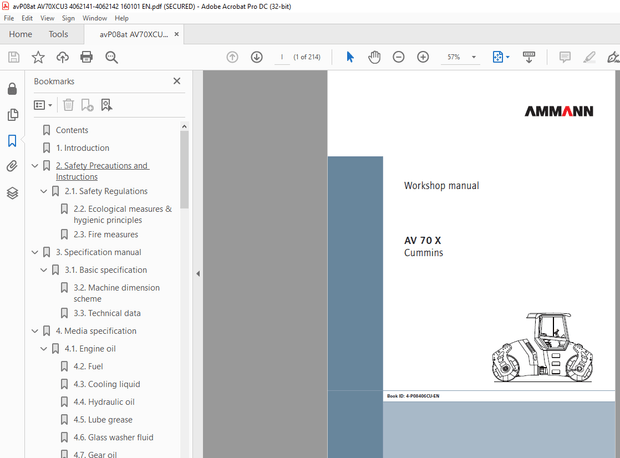Go to next page arrow
The width and height of the screenshot is (620, 458).
click(257, 57)
